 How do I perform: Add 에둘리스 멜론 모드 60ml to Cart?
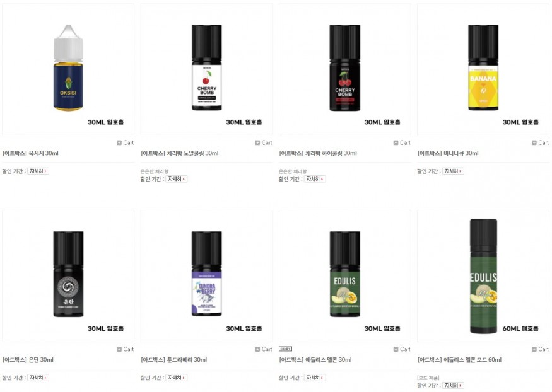pyautogui.click(x=541, y=349)
